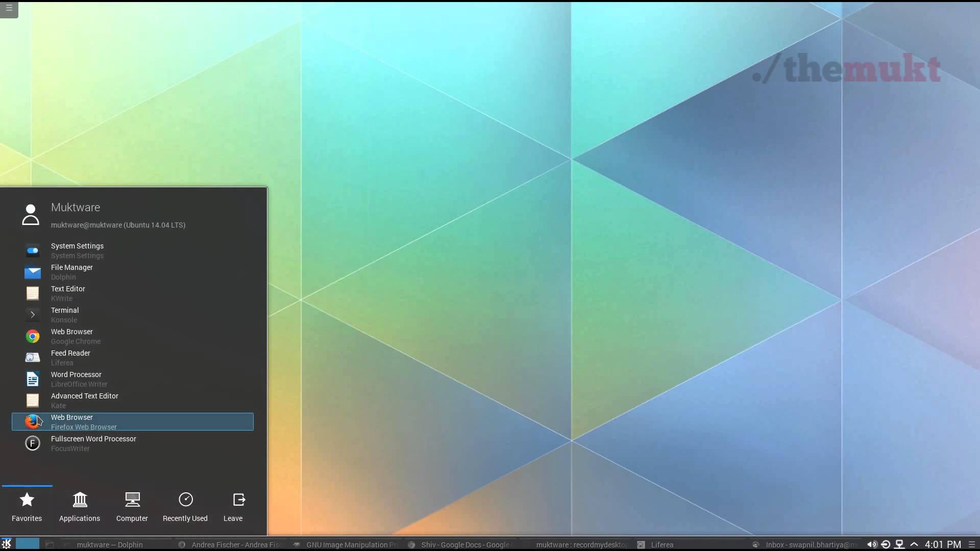Open Kate Advanced Text Editor

pos(84,400)
